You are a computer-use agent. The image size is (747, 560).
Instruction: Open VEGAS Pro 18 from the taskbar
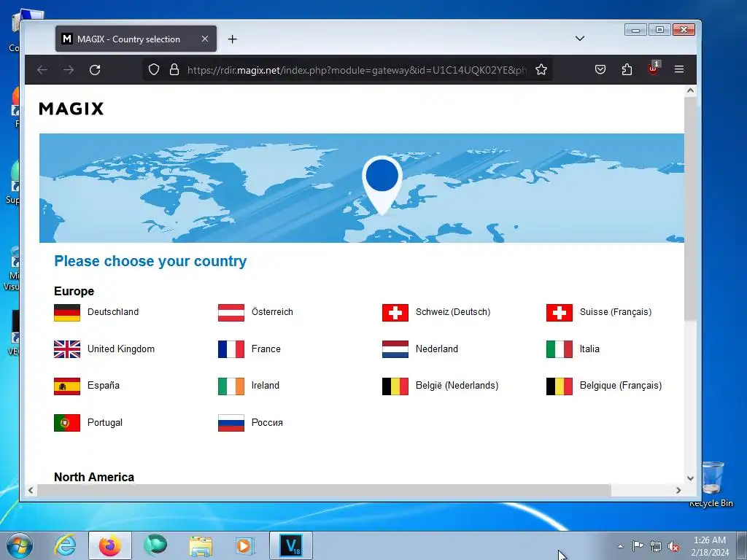point(291,545)
